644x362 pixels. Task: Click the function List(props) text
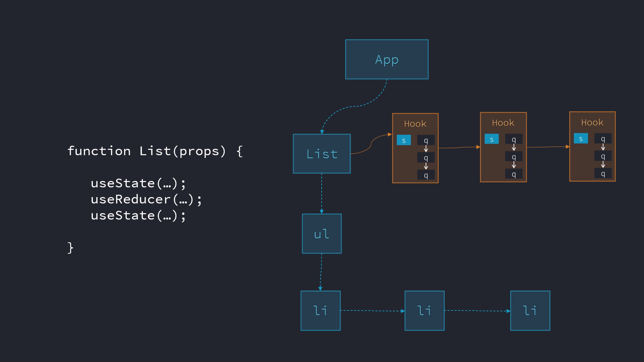[155, 151]
